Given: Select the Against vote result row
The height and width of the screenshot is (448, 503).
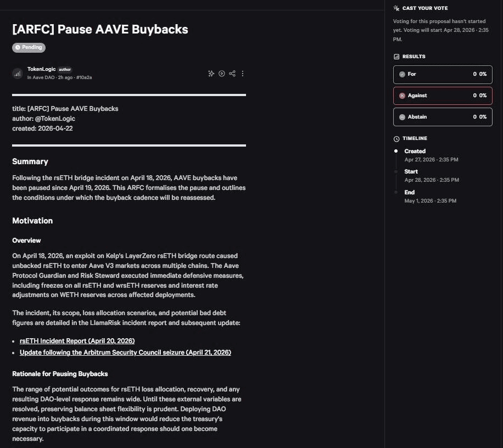Looking at the screenshot, I should [443, 96].
